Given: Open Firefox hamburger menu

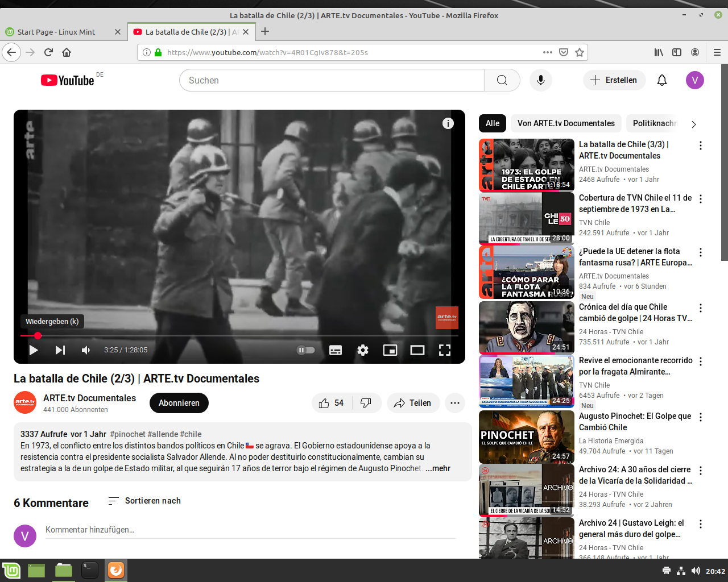Looking at the screenshot, I should [x=717, y=52].
